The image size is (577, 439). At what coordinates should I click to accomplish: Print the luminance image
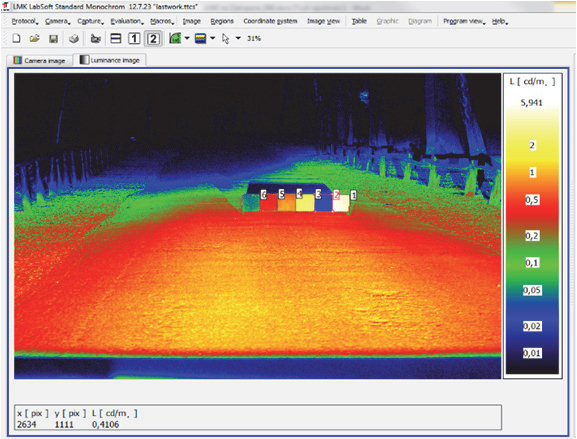coord(74,39)
